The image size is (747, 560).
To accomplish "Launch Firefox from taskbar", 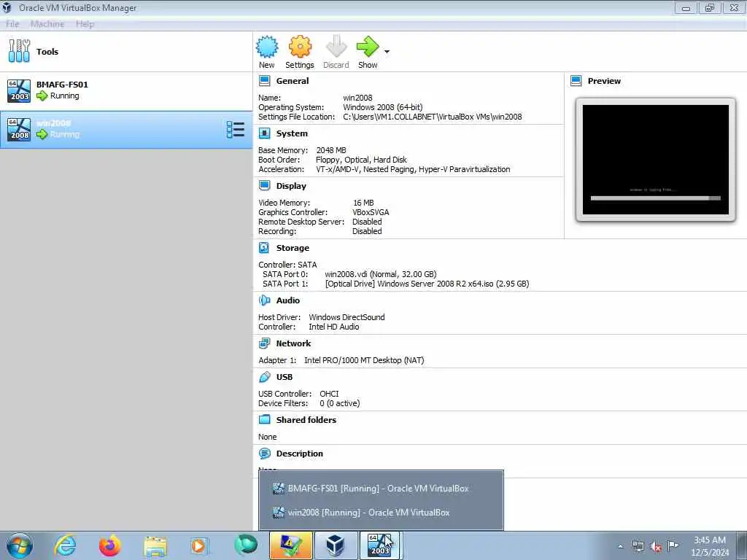I will [x=109, y=545].
